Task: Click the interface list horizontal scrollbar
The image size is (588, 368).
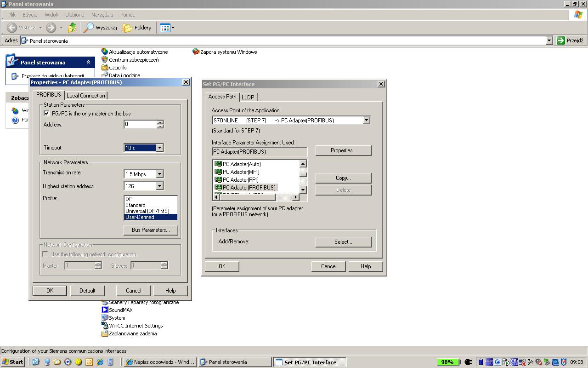Action: tap(255, 197)
